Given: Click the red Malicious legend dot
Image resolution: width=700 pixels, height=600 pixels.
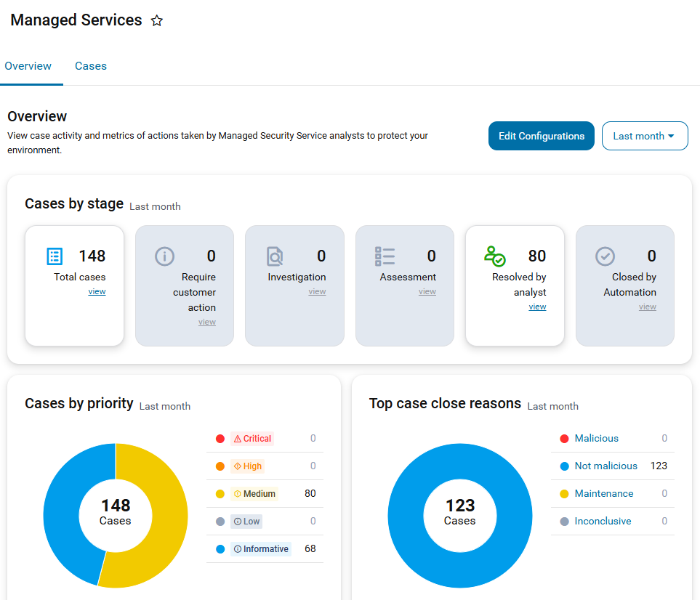Looking at the screenshot, I should click(564, 439).
